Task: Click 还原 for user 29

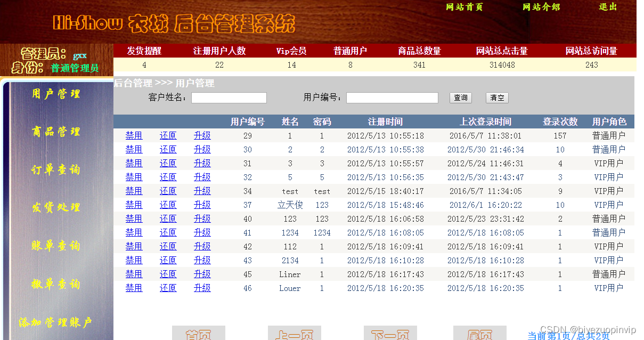Action: (x=168, y=135)
